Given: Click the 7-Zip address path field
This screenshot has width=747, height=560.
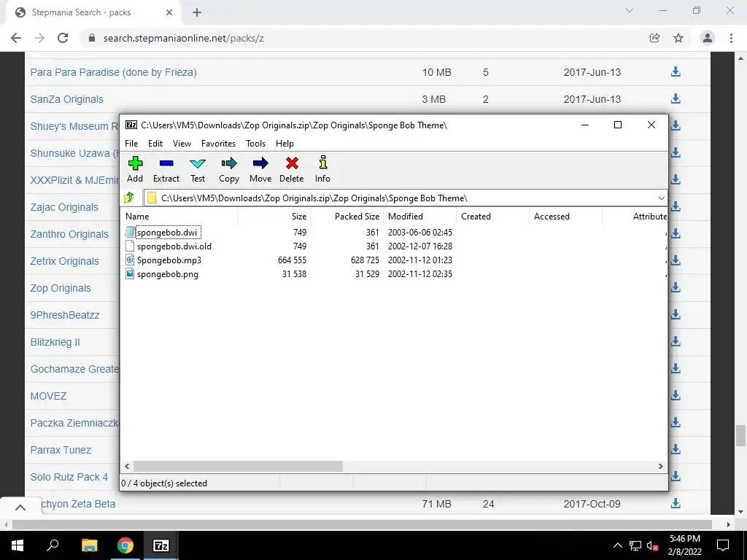Looking at the screenshot, I should (400, 198).
